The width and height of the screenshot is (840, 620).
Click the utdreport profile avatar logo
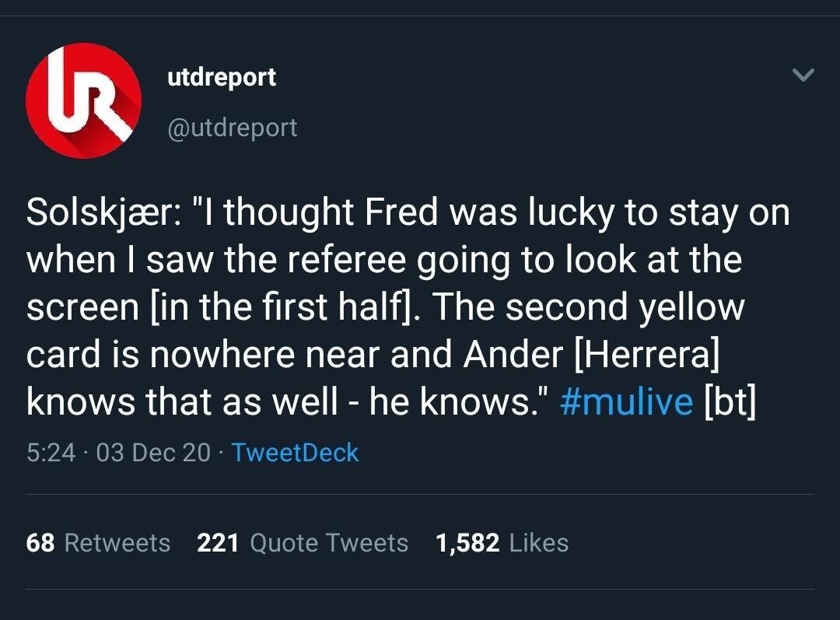tap(84, 101)
